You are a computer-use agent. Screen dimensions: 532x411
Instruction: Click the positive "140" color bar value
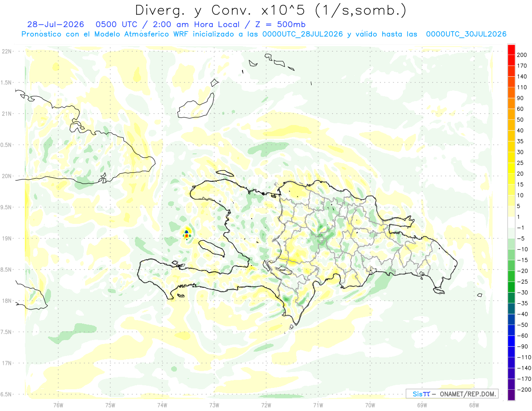click(x=522, y=76)
